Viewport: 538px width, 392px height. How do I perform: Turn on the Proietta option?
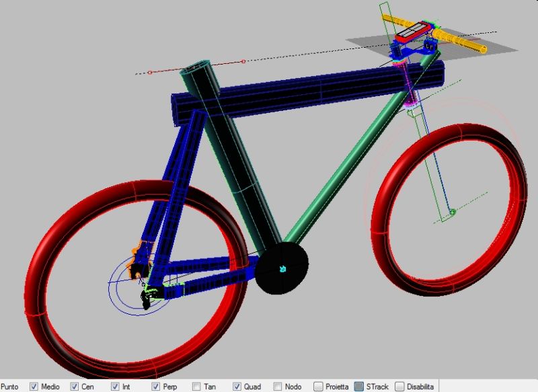coord(318,386)
